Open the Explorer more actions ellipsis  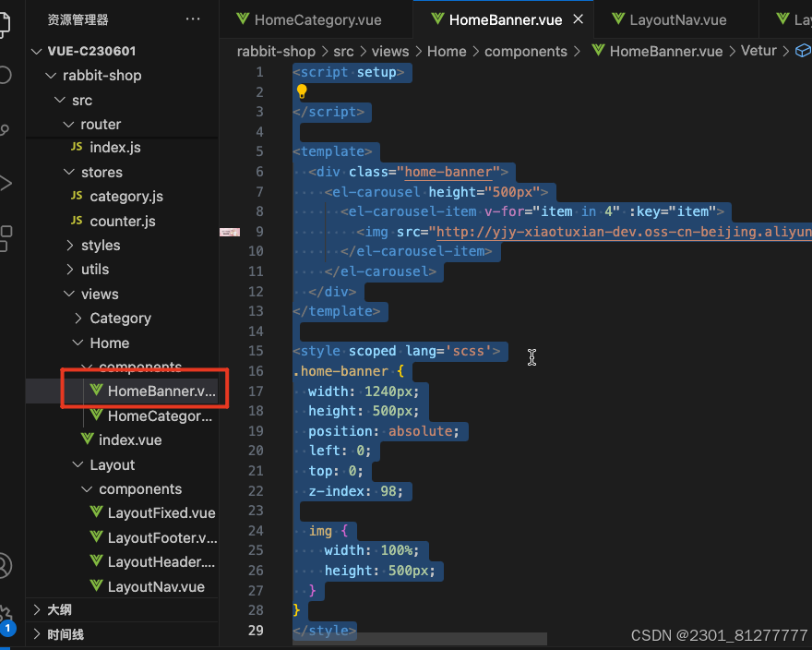click(193, 19)
